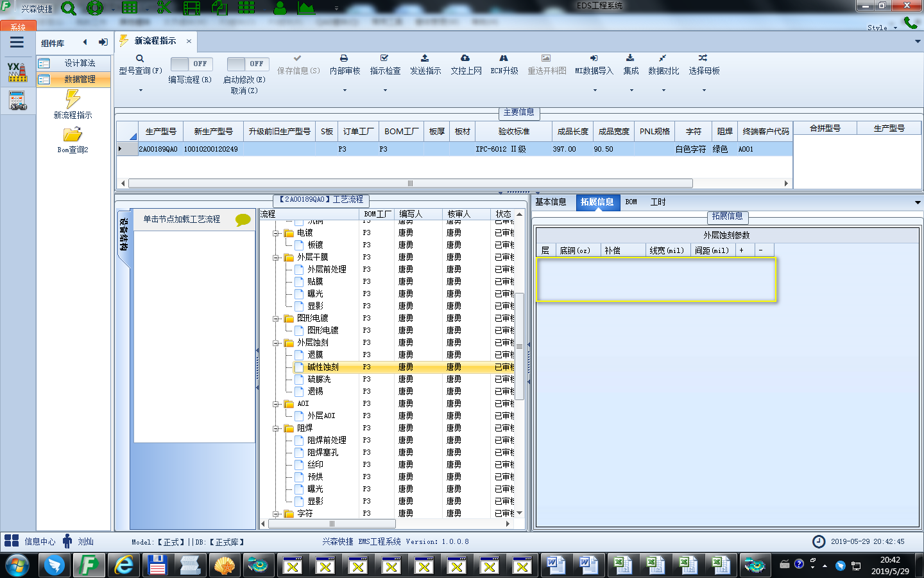924x578 pixels.
Task: Collapse component panel with left arrow
Action: tap(85, 42)
